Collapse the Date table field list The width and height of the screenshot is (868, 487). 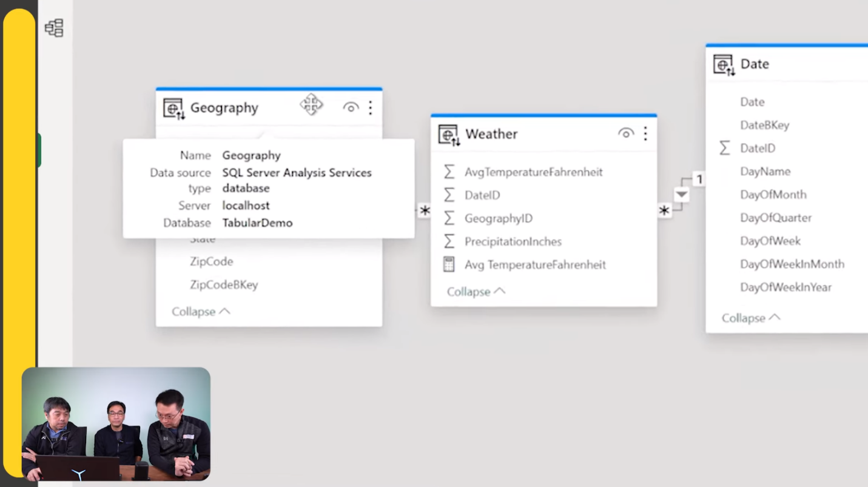coord(751,317)
